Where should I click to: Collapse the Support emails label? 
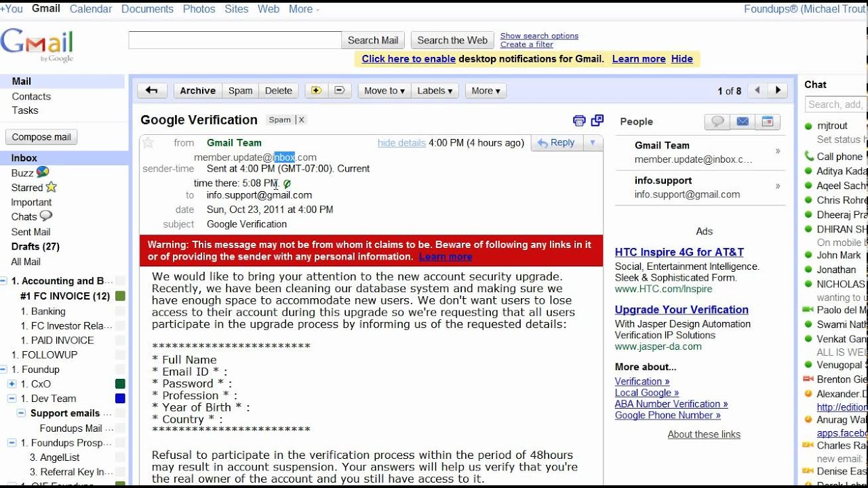22,413
